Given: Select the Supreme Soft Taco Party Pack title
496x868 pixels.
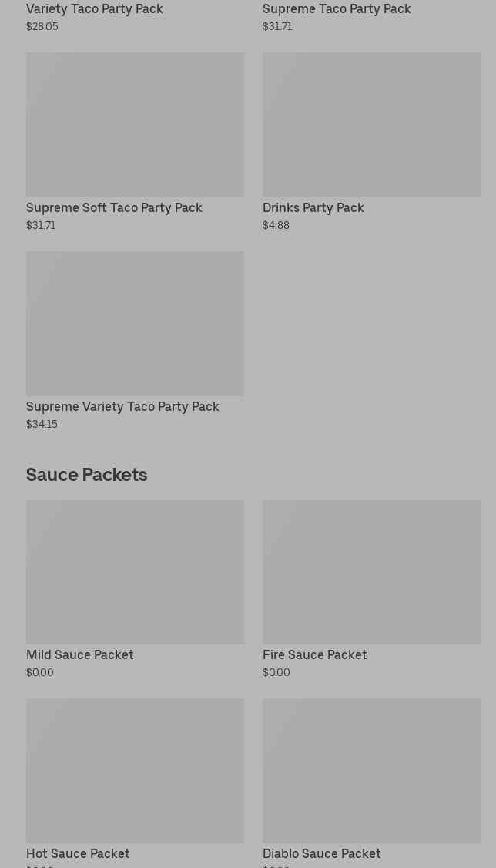Looking at the screenshot, I should coord(114,208).
